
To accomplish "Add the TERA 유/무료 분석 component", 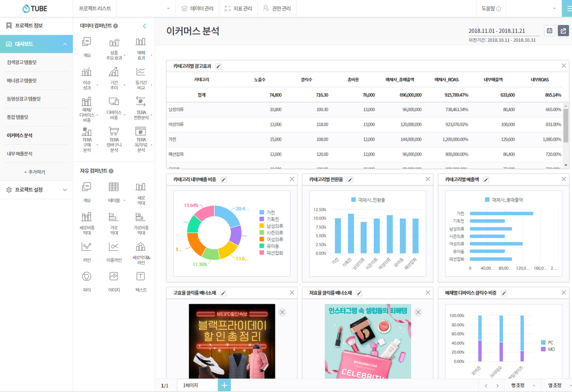I will (x=141, y=139).
